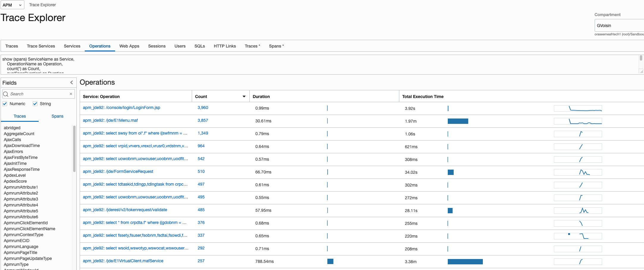Click the count 257 link

pyautogui.click(x=201, y=261)
